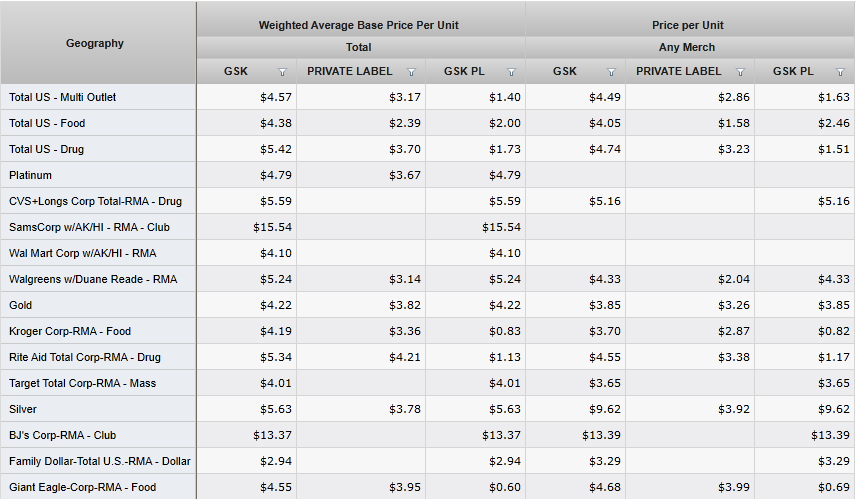Viewport: 856px width, 499px height.
Task: Select the Gold row label
Action: (x=21, y=305)
